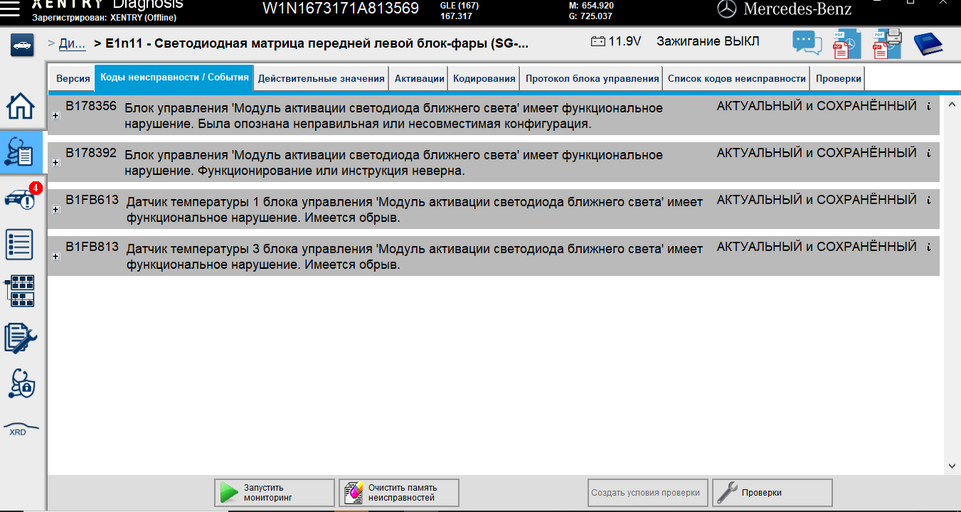The image size is (961, 512).
Task: Open PDF report with clock icon
Action: coord(846,45)
